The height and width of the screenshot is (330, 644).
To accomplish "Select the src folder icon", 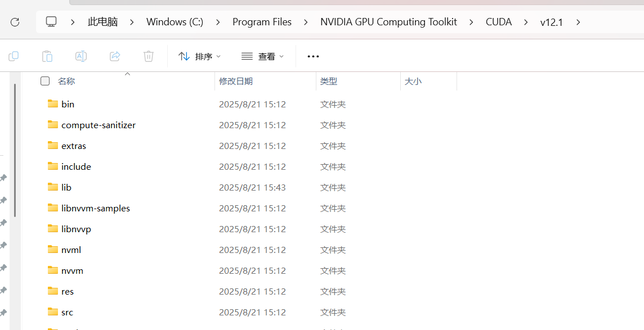I will point(52,312).
